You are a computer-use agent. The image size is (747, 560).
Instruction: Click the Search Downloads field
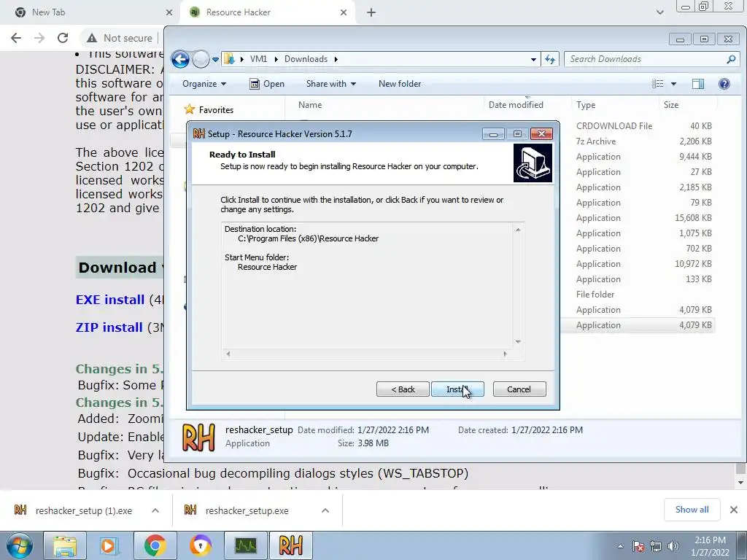(645, 59)
